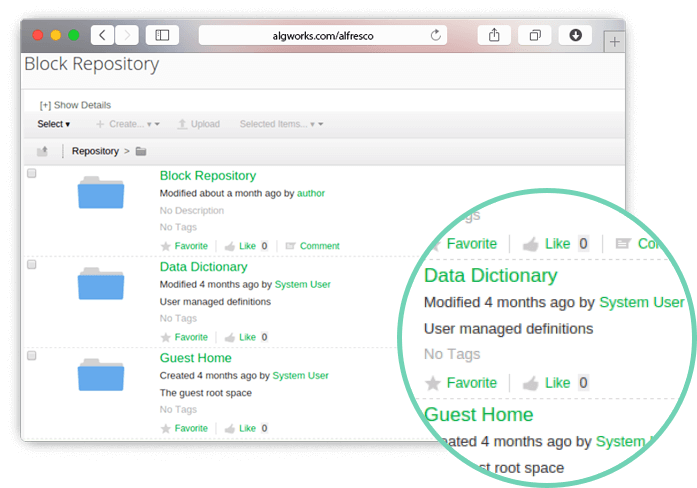This screenshot has height=488, width=697.
Task: Open the Block Repository folder link
Action: point(208,176)
